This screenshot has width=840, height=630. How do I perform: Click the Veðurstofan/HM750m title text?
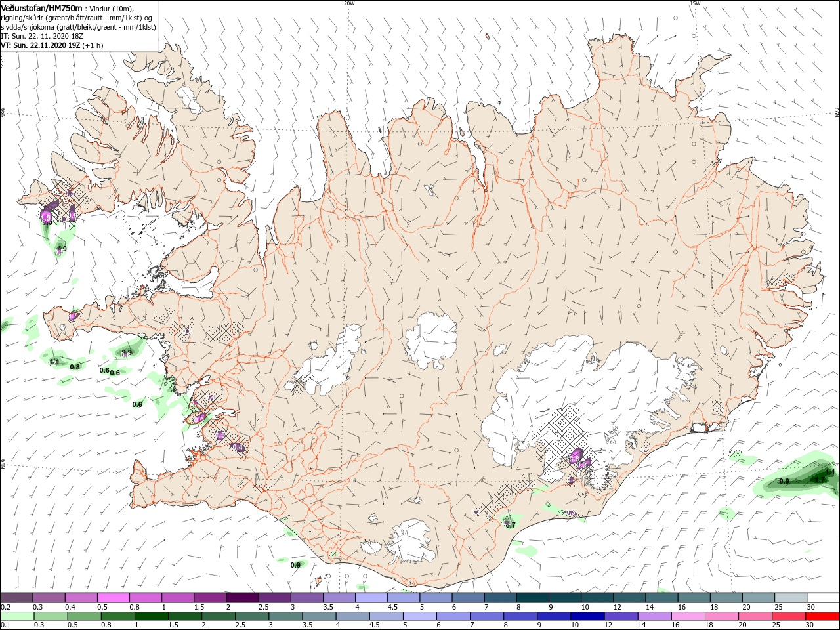pyautogui.click(x=41, y=7)
